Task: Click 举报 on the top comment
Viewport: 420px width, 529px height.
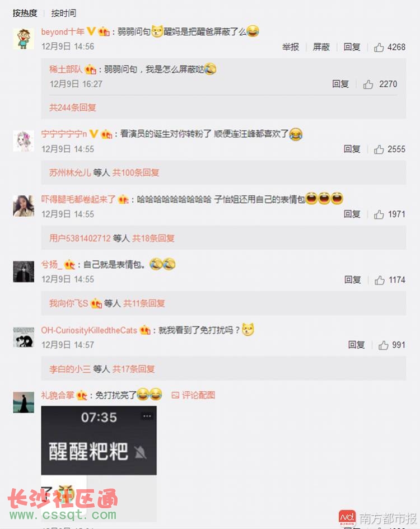Action: pos(291,47)
